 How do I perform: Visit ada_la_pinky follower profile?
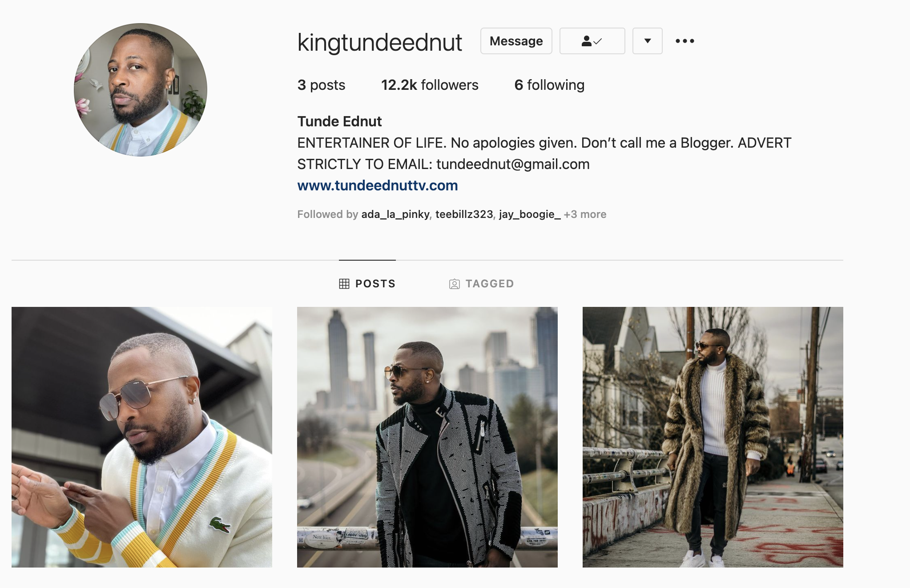pyautogui.click(x=395, y=214)
